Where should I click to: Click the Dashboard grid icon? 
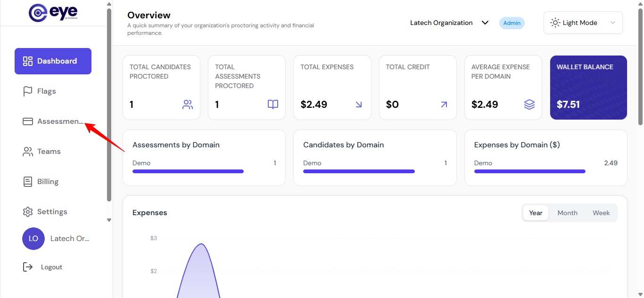[28, 61]
